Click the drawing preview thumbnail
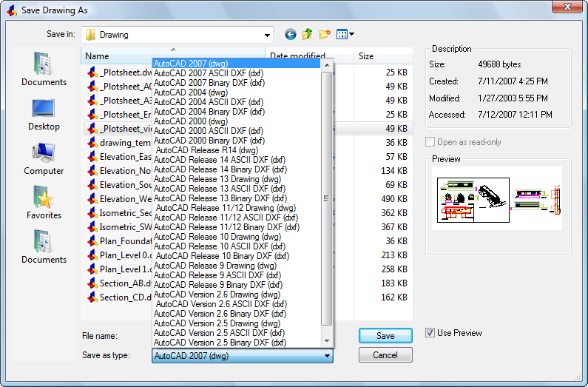The width and height of the screenshot is (588, 387). (497, 198)
